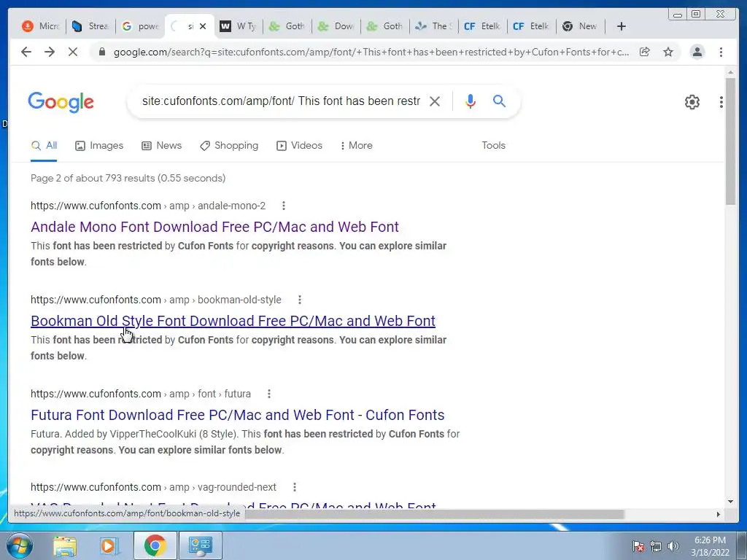Expand the More search categories menu

pos(356,146)
